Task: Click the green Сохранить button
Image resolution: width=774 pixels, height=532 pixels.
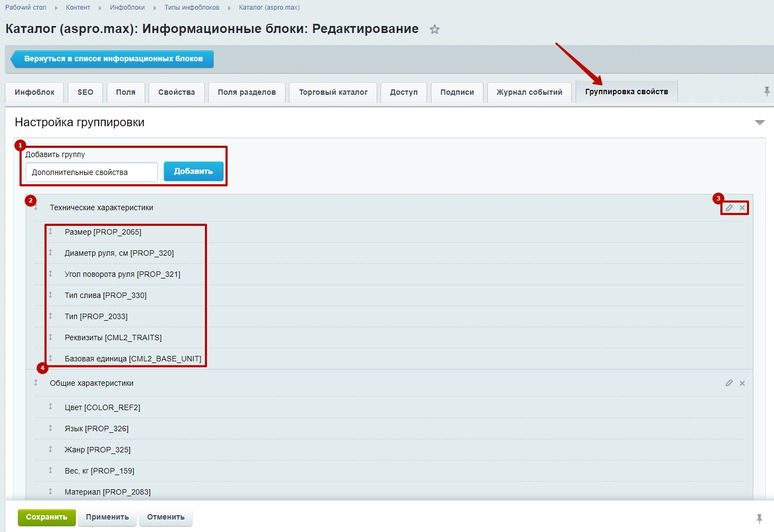Action: tap(47, 517)
